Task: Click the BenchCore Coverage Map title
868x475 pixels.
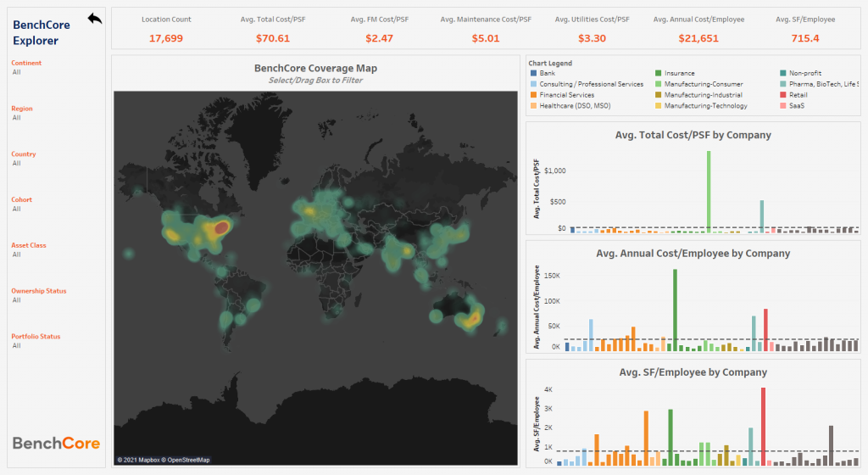Action: coord(315,68)
